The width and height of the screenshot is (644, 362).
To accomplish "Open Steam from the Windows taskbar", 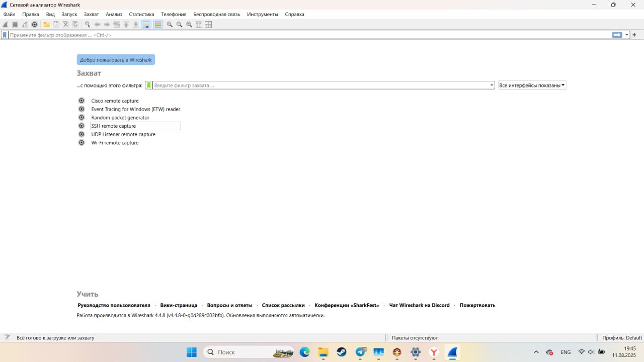I will (342, 352).
